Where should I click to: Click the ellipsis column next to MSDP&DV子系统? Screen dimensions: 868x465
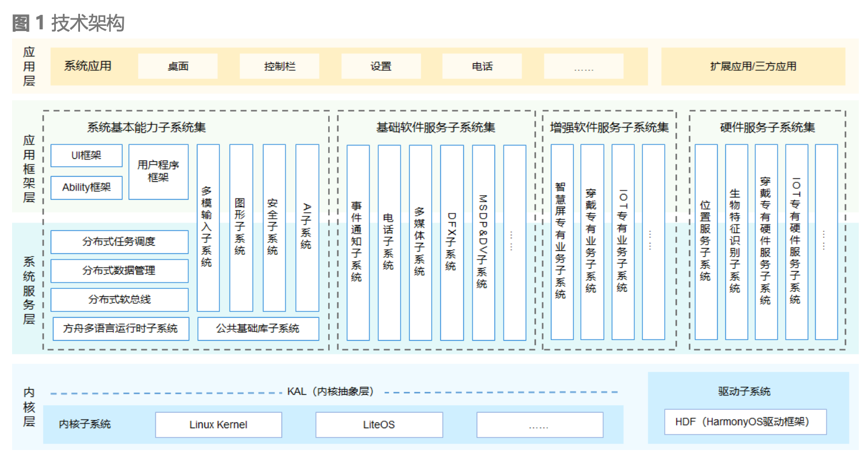(515, 242)
